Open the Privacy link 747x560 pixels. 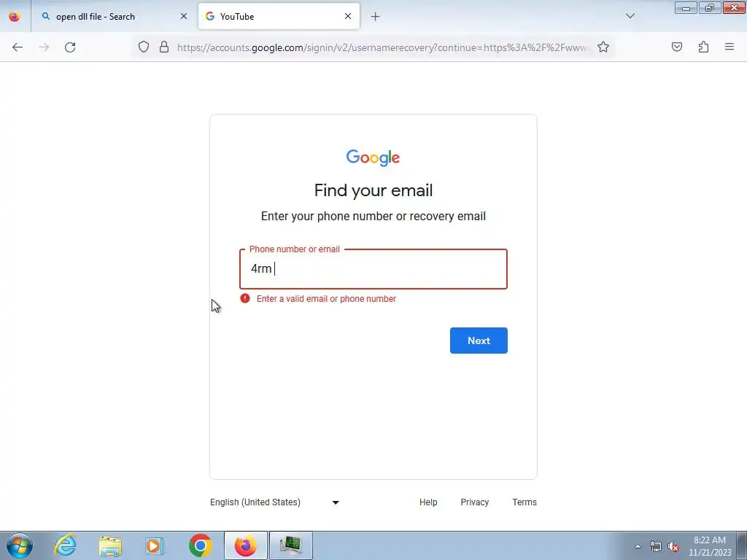(x=474, y=502)
